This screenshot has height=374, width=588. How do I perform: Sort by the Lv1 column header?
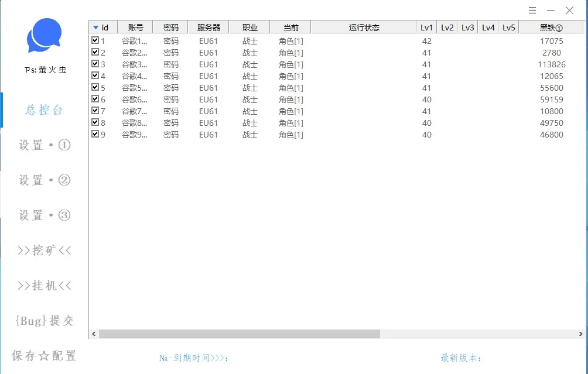point(426,28)
